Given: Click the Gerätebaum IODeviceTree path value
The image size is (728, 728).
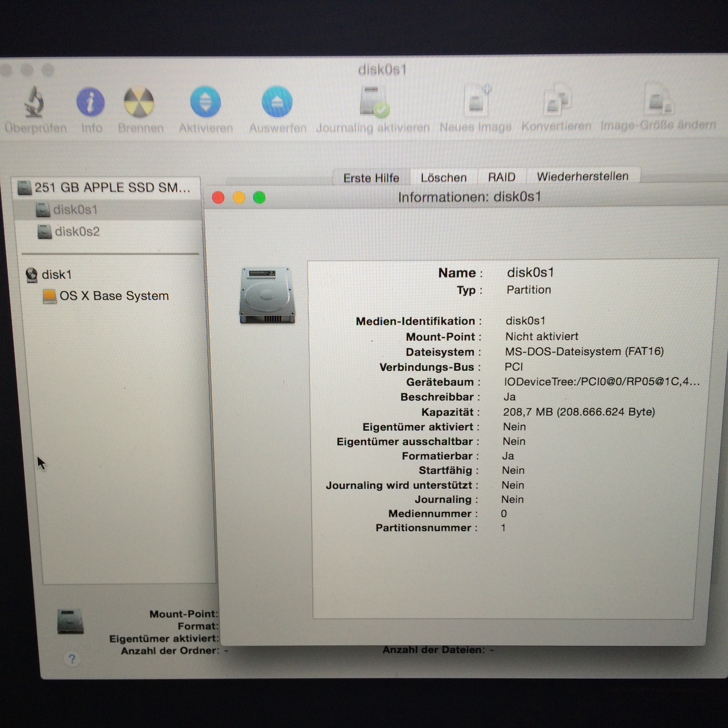Looking at the screenshot, I should click(602, 382).
